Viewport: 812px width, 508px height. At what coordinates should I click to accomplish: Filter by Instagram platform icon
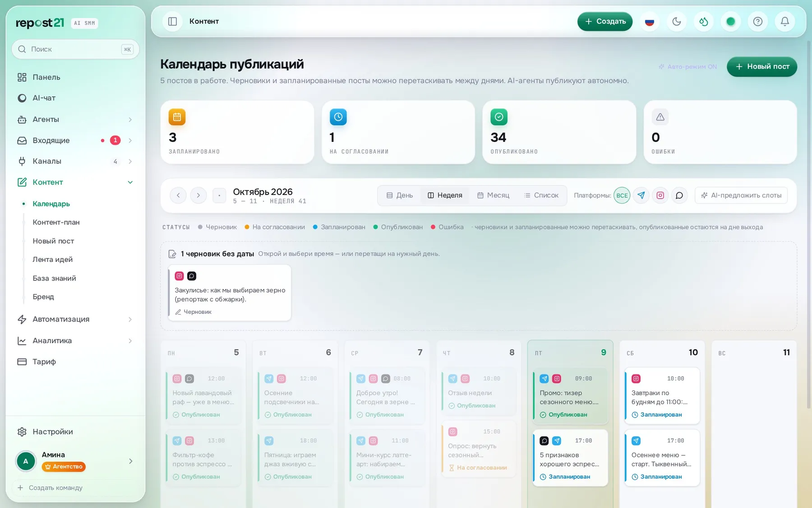pyautogui.click(x=660, y=195)
